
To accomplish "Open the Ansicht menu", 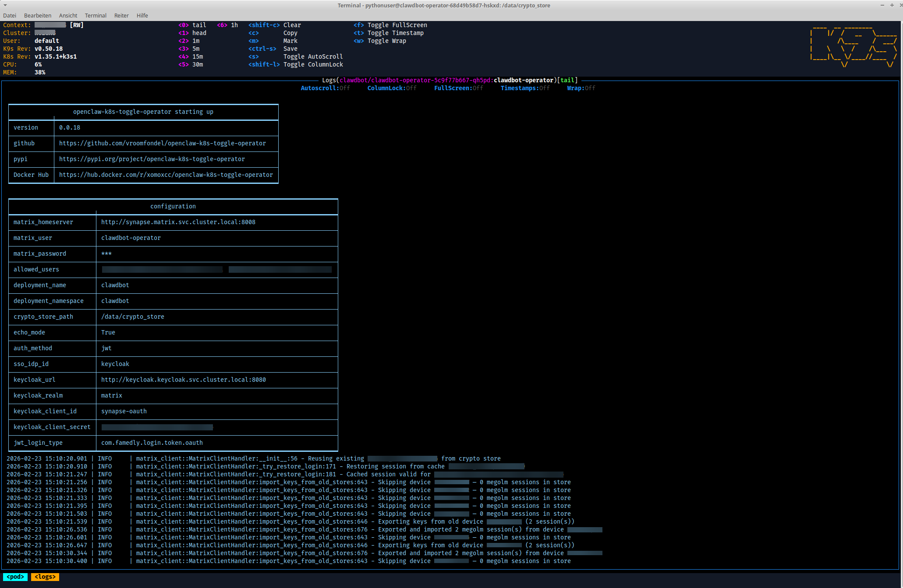I will coord(68,15).
